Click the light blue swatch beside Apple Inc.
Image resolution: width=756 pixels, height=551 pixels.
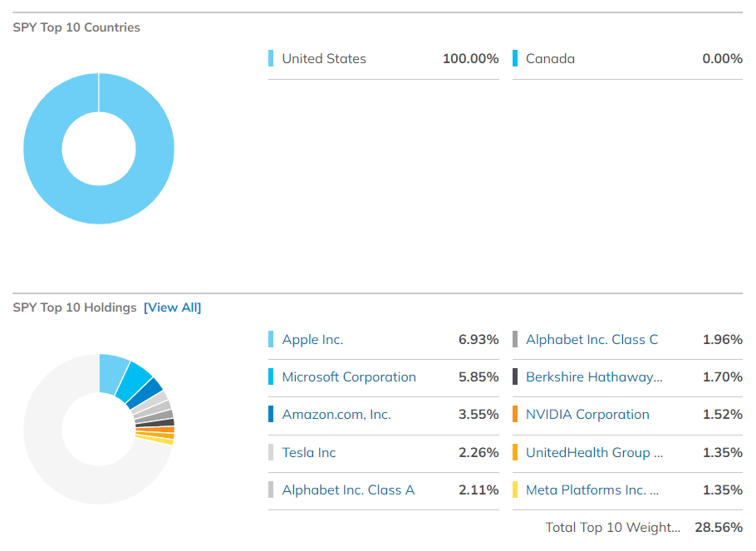tap(271, 339)
